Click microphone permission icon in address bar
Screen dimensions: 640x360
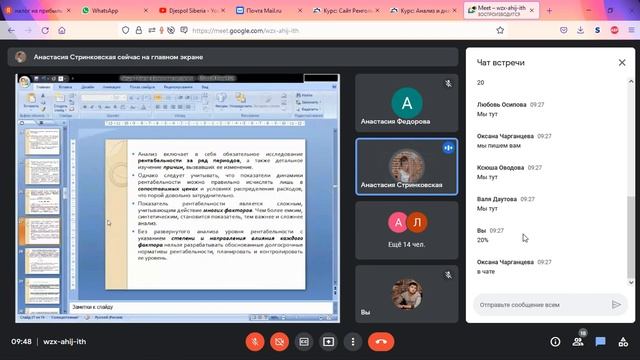162,30
